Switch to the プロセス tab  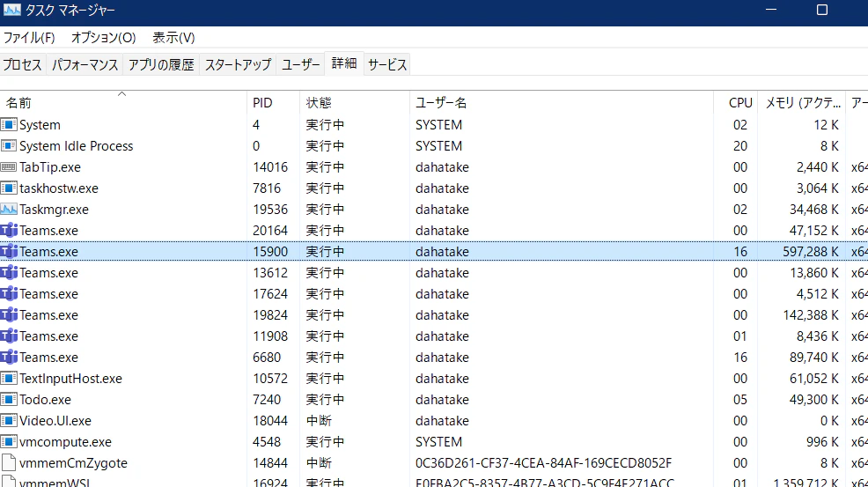[23, 65]
